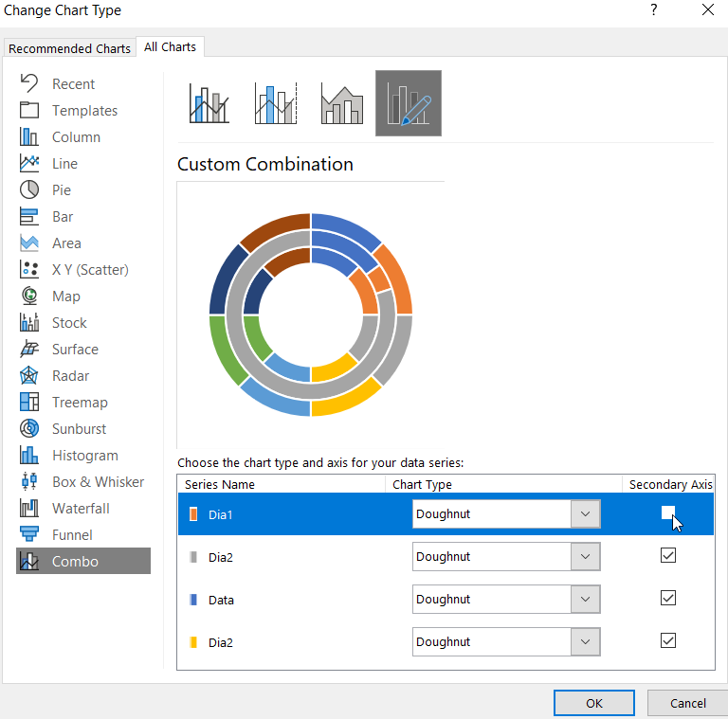Select the Funnel chart category icon

[29, 535]
